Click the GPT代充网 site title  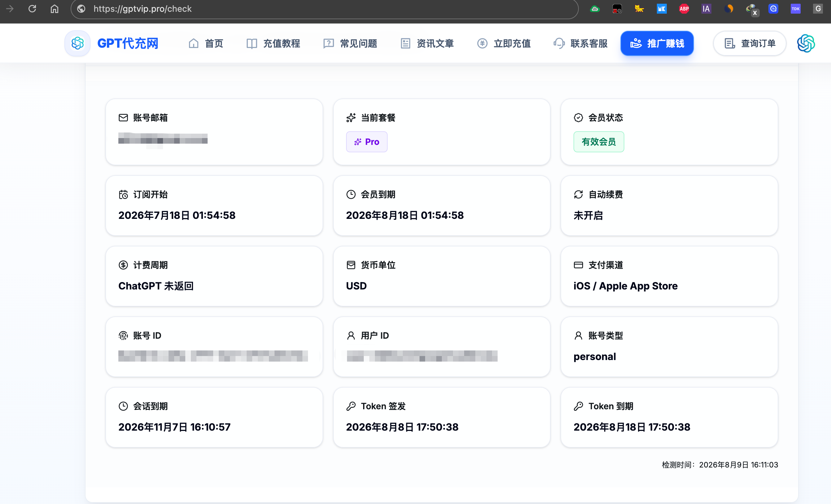pyautogui.click(x=127, y=43)
